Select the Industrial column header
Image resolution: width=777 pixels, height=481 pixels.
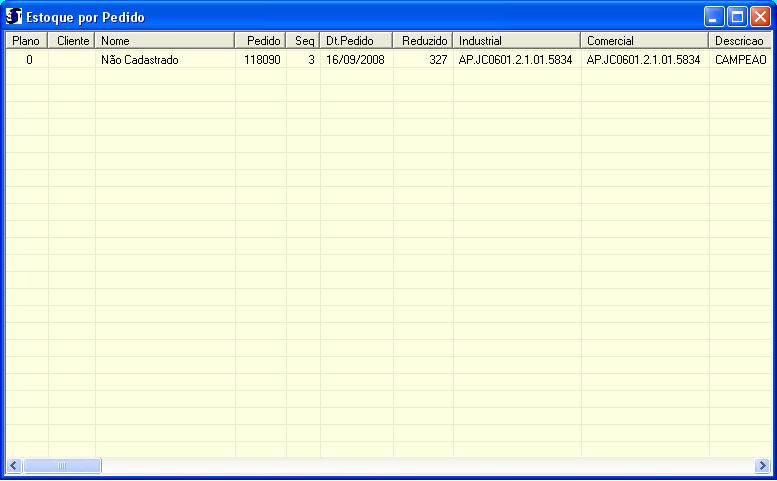[516, 41]
